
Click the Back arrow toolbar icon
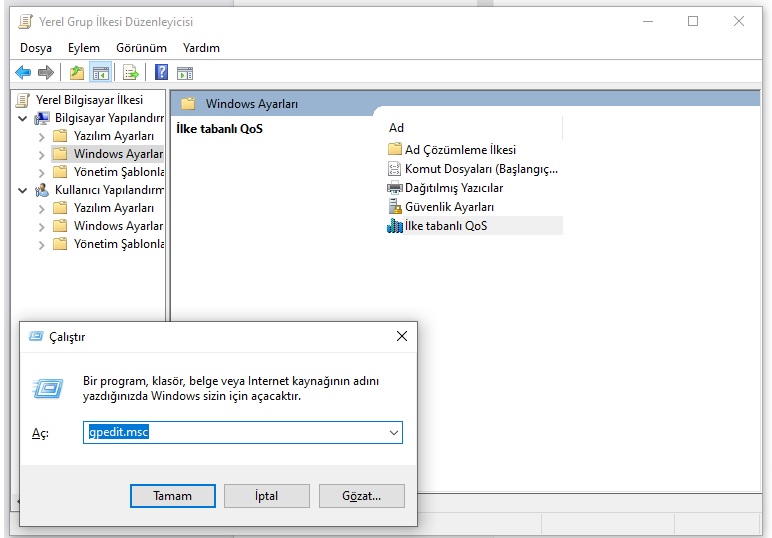(x=23, y=73)
